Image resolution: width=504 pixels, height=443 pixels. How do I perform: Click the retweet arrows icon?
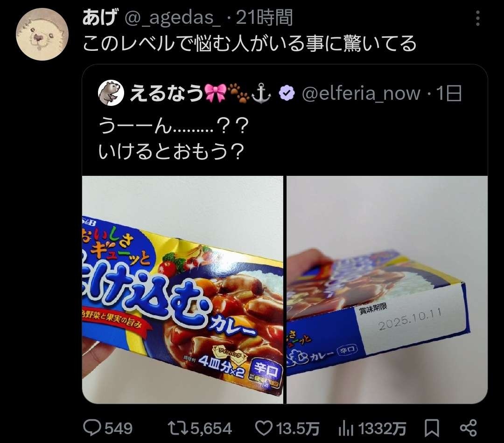pos(177,429)
